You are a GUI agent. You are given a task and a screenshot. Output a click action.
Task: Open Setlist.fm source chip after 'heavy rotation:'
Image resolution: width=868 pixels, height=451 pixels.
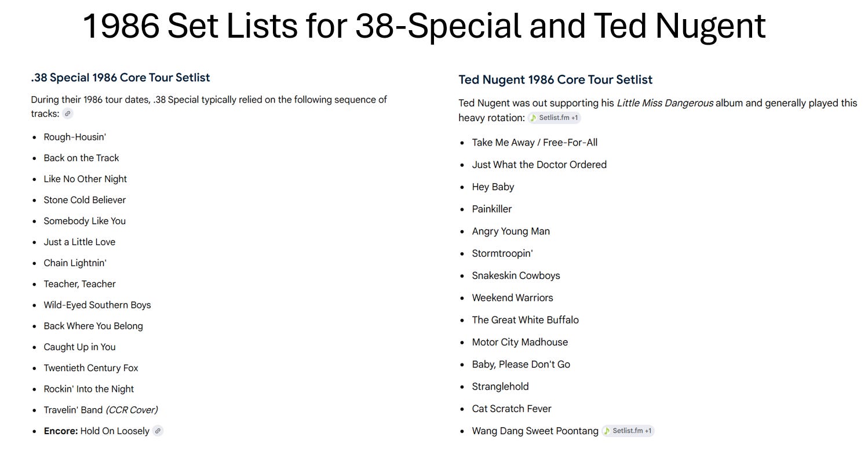555,118
